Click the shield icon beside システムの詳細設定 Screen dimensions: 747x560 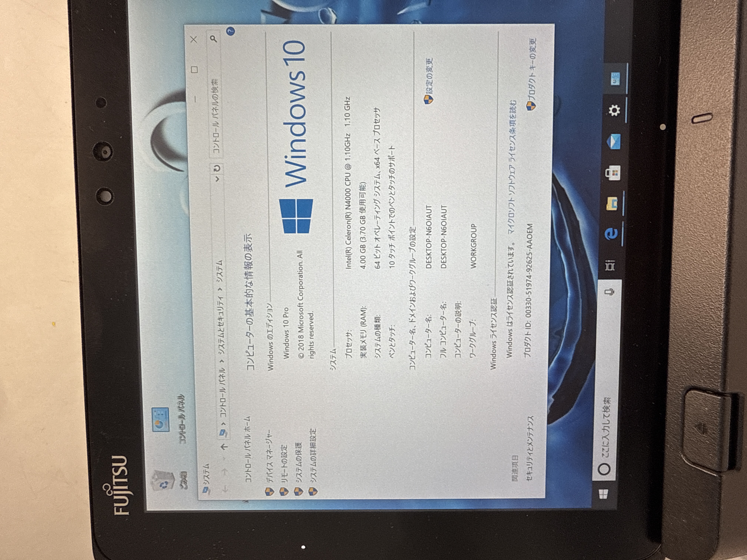pyautogui.click(x=313, y=491)
